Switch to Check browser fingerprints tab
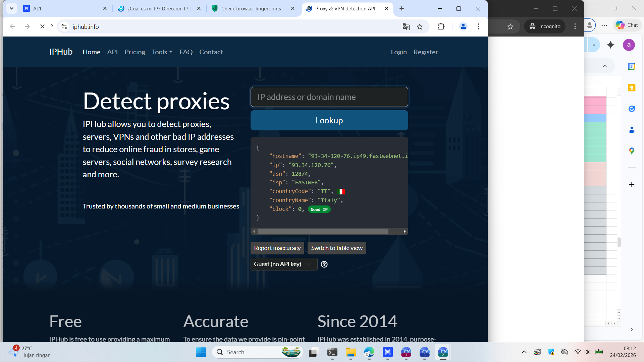644x362 pixels. (x=251, y=9)
